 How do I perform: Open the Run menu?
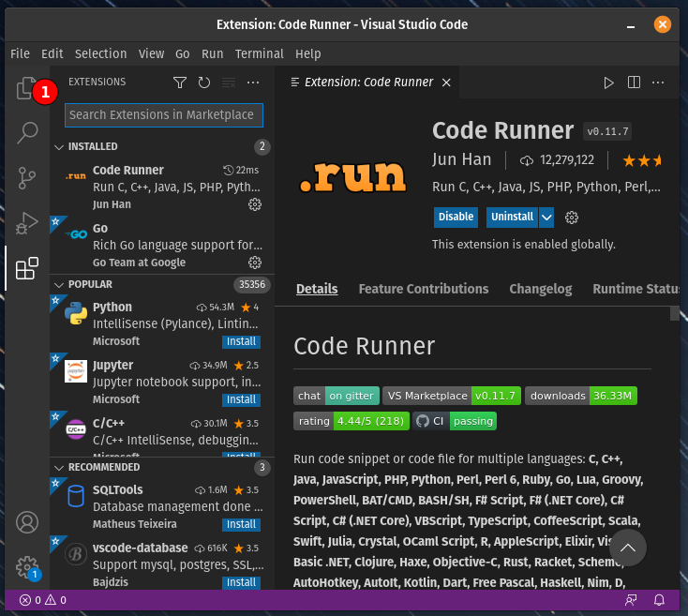[213, 53]
